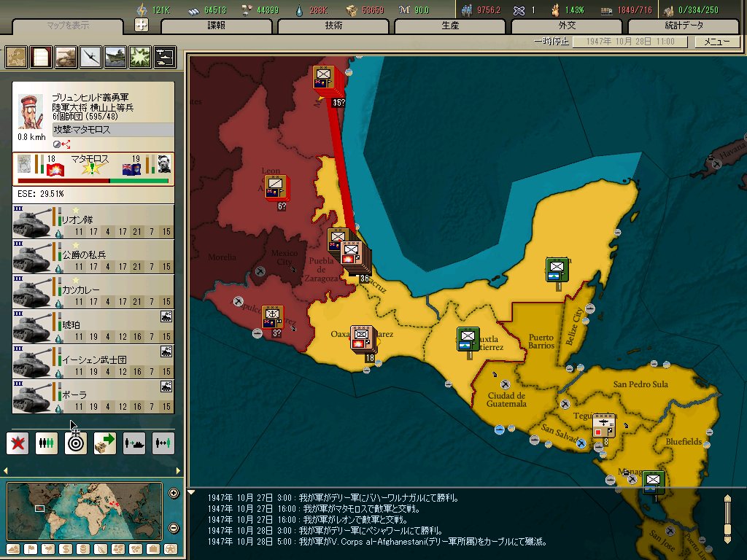Click the four-arrow move icon beside map tab

point(142,25)
